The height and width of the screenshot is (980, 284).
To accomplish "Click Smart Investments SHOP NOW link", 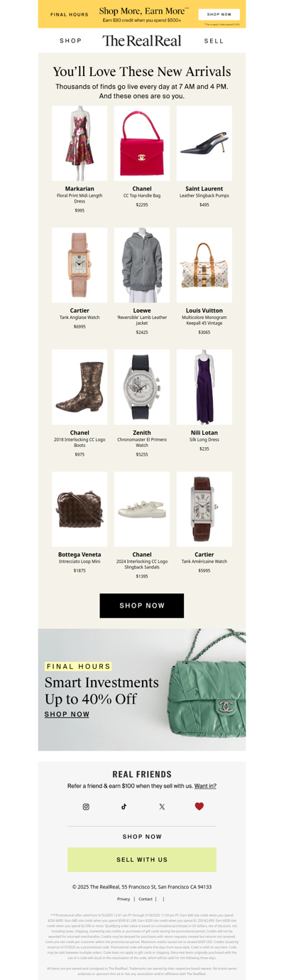I will point(67,714).
